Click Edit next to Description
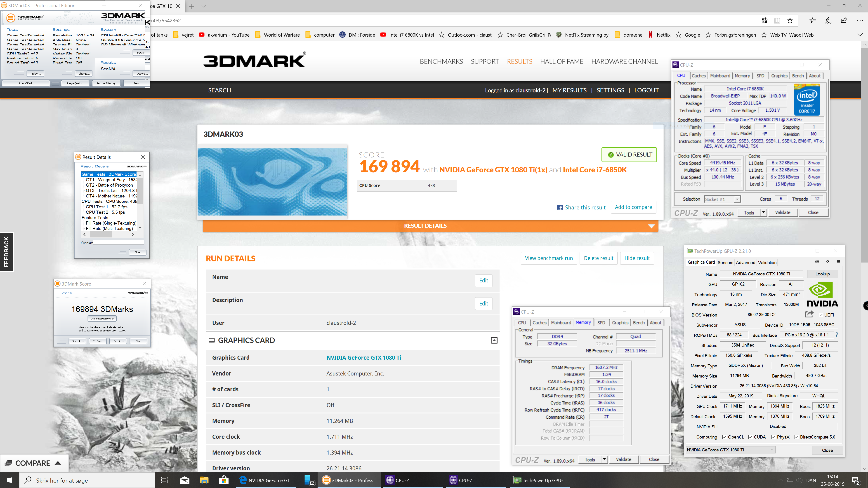The height and width of the screenshot is (488, 868). point(484,303)
